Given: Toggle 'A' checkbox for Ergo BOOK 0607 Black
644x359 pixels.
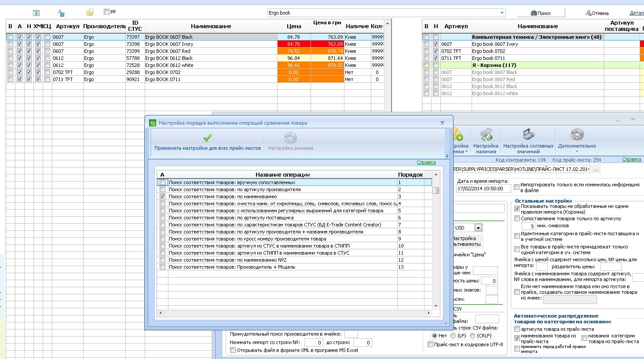Looking at the screenshot, I should point(19,37).
